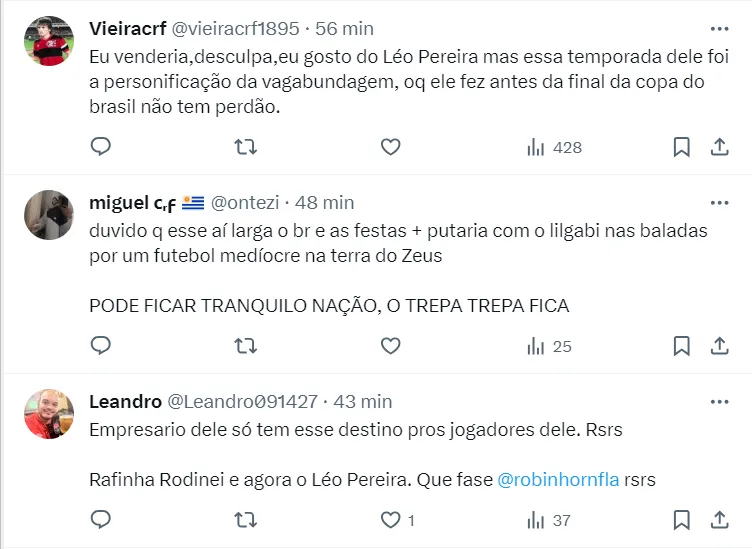Open more options on Leandro's tweet
Screen dimensions: 752x549
pos(719,401)
